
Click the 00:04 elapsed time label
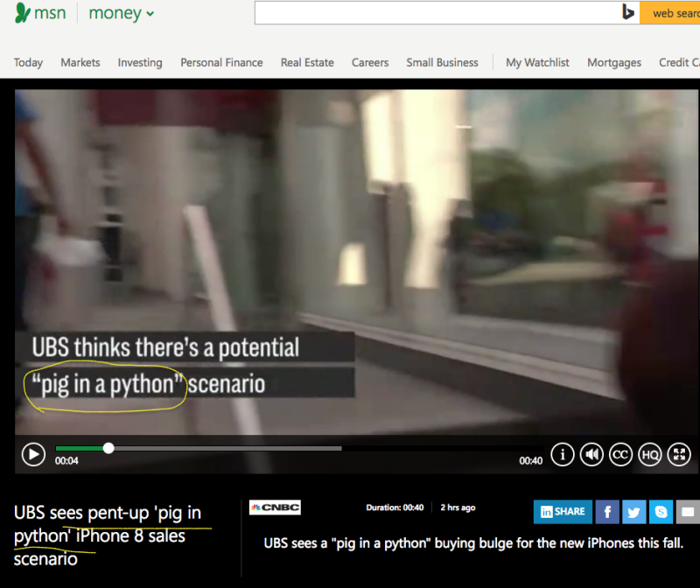point(66,461)
